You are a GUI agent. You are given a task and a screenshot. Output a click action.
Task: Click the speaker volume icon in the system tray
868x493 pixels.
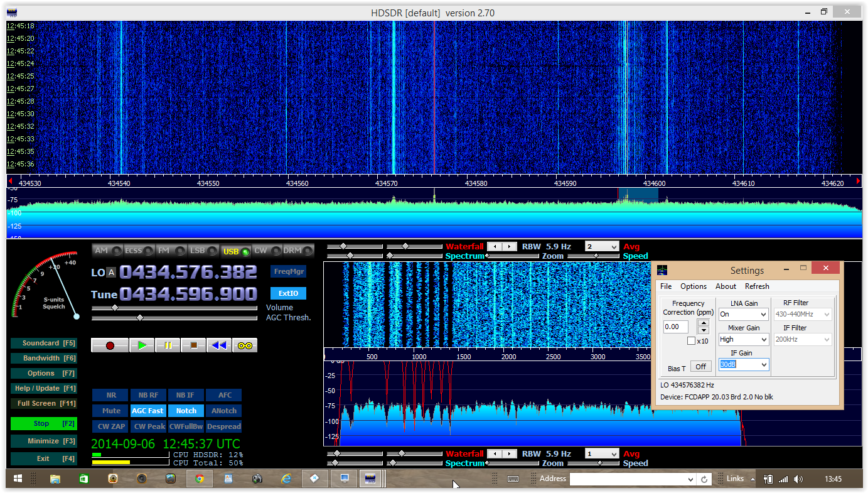coord(798,479)
